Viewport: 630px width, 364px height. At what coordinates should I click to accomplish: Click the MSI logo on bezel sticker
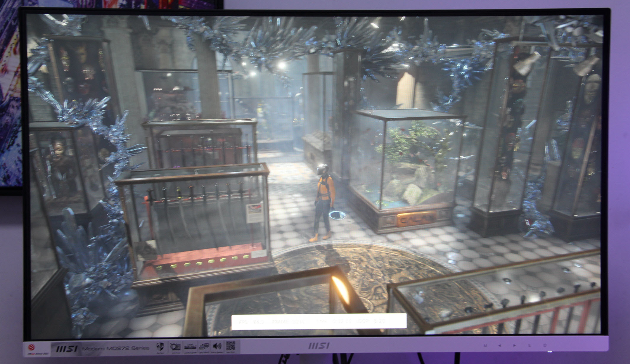pos(67,349)
